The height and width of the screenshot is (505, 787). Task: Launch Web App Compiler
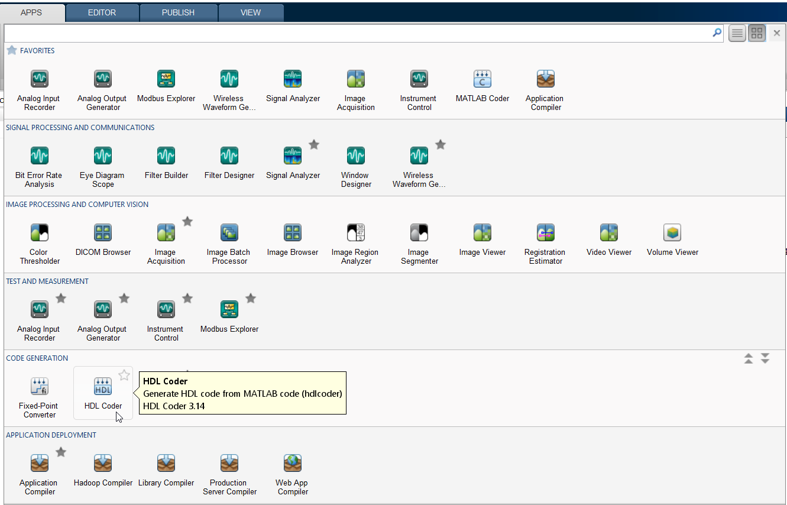coord(293,474)
